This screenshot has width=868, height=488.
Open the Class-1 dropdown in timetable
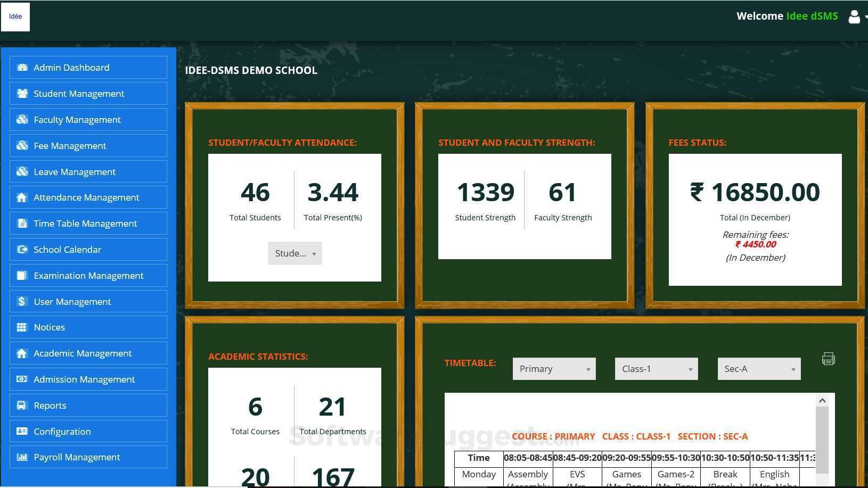(656, 368)
